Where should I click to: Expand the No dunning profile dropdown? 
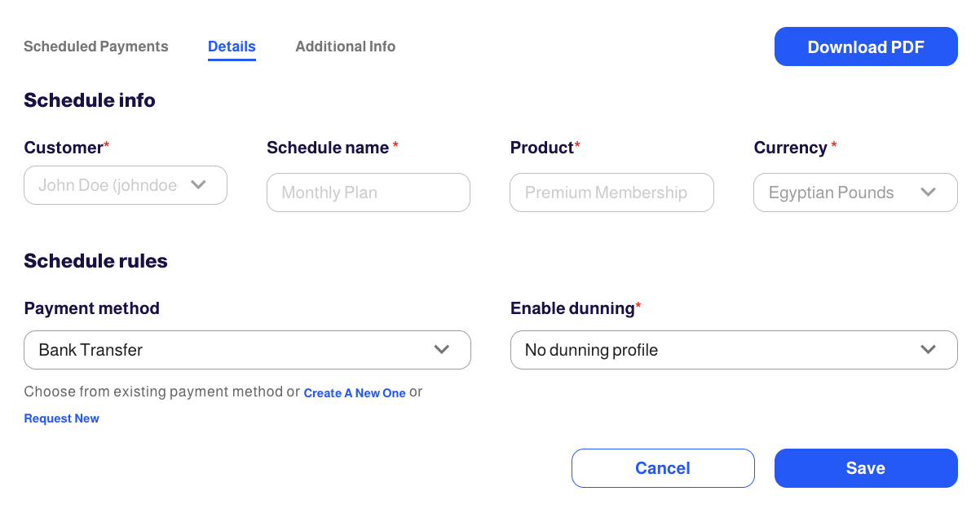pos(734,350)
